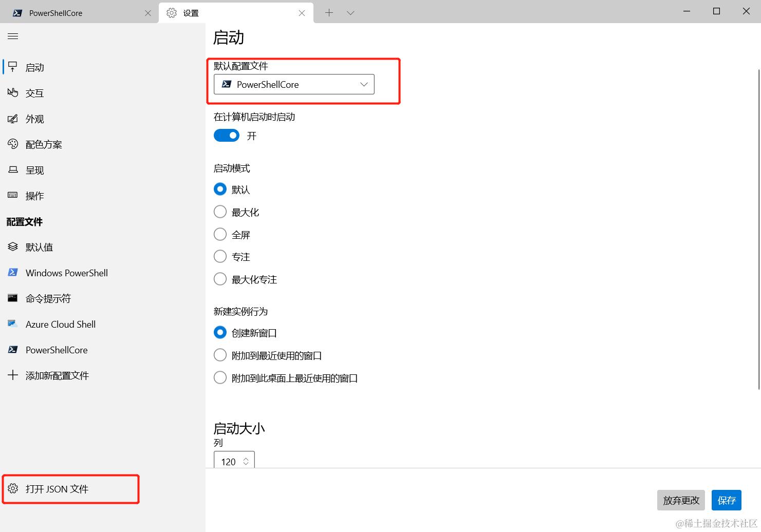Click the 默认值 layers icon
The width and height of the screenshot is (761, 532).
(13, 246)
